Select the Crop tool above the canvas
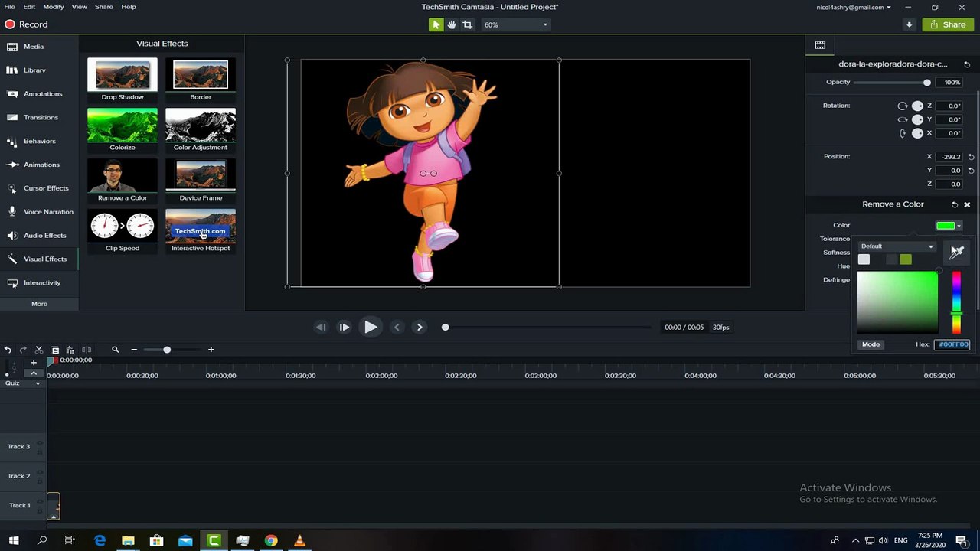The image size is (980, 551). coord(468,24)
